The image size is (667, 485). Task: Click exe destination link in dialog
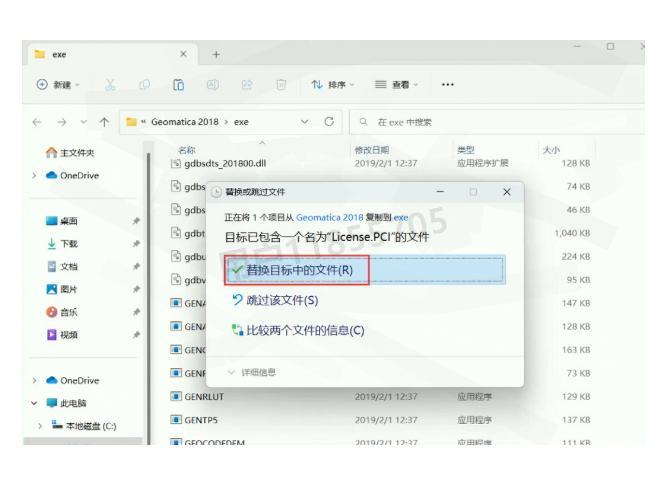click(x=401, y=217)
